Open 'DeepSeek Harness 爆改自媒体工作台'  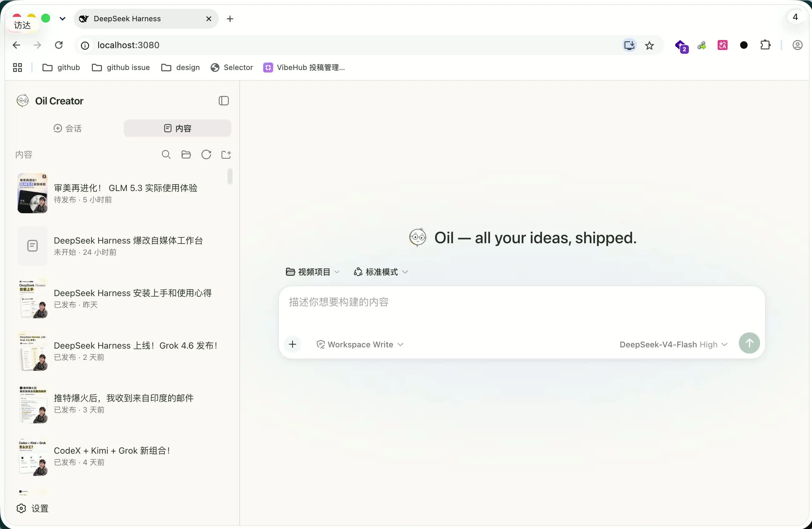(x=128, y=241)
